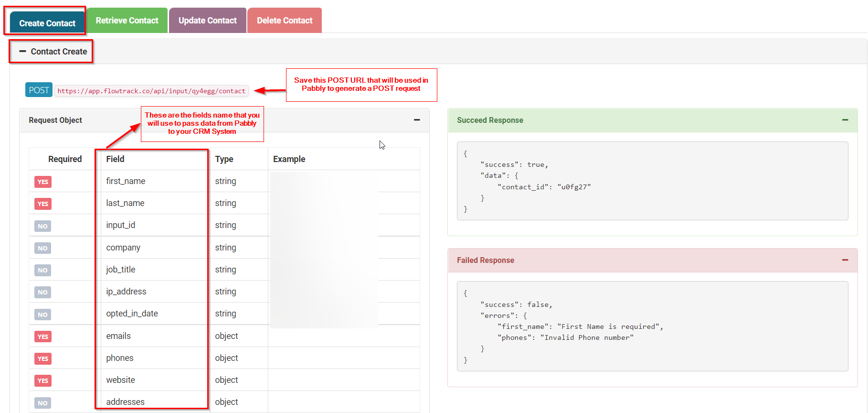868x413 pixels.
Task: Collapse the Contact Create section
Action: (x=22, y=51)
